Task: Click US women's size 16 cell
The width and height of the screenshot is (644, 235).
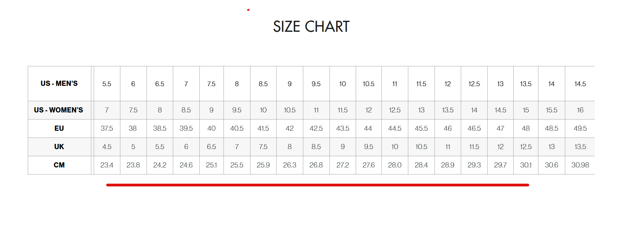Action: click(580, 110)
